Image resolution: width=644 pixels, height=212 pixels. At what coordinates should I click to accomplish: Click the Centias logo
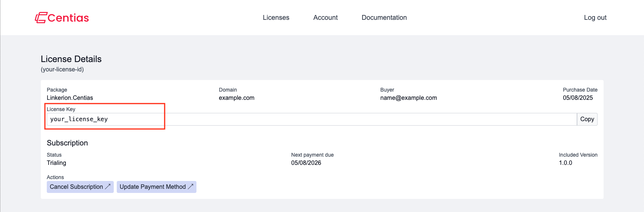(x=62, y=18)
